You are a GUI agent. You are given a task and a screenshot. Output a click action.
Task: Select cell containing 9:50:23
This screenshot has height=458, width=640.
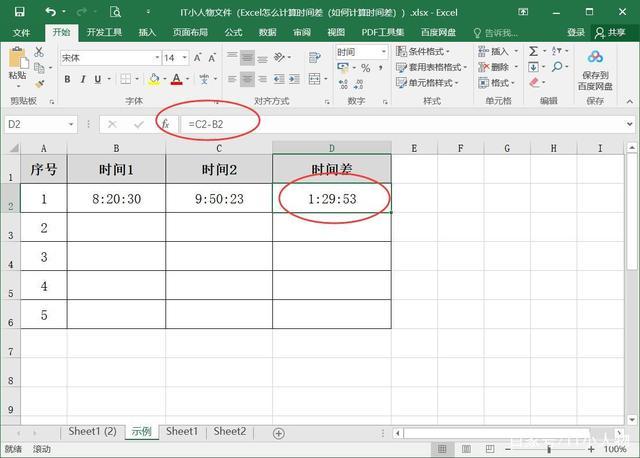coord(219,198)
